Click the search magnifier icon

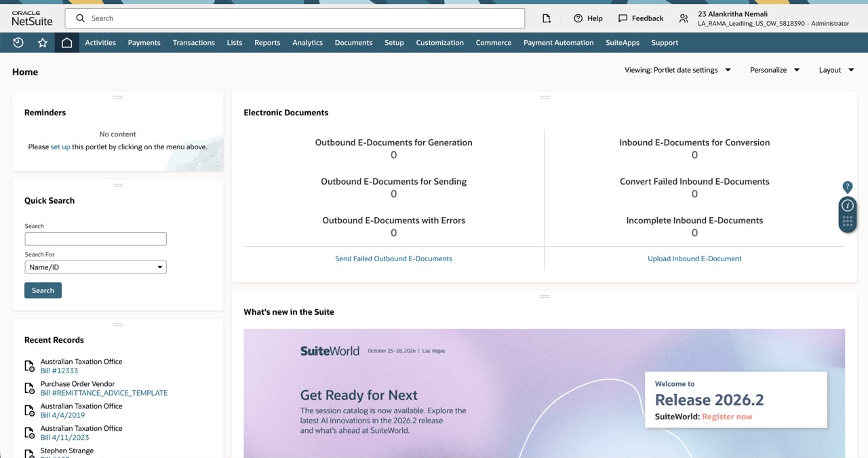point(81,18)
